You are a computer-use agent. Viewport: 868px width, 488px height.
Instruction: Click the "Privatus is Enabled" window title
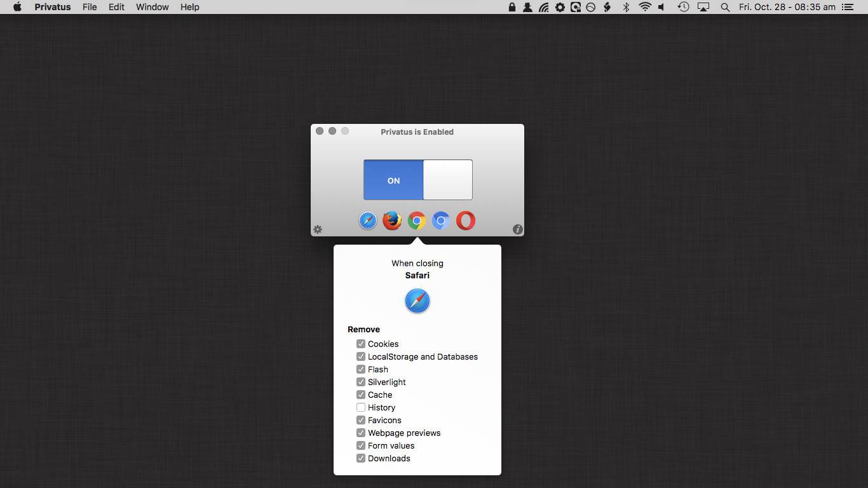click(417, 132)
